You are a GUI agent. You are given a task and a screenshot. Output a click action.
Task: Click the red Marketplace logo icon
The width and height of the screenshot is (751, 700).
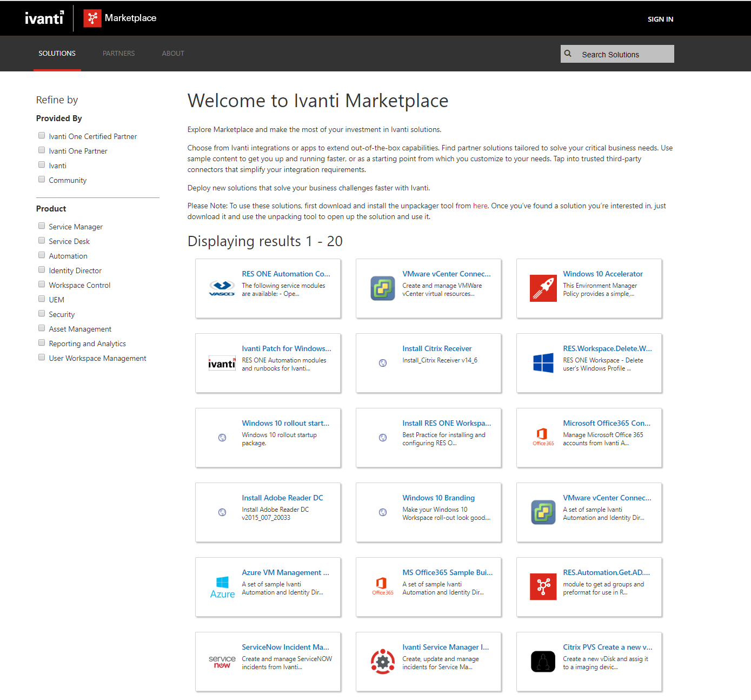[92, 18]
